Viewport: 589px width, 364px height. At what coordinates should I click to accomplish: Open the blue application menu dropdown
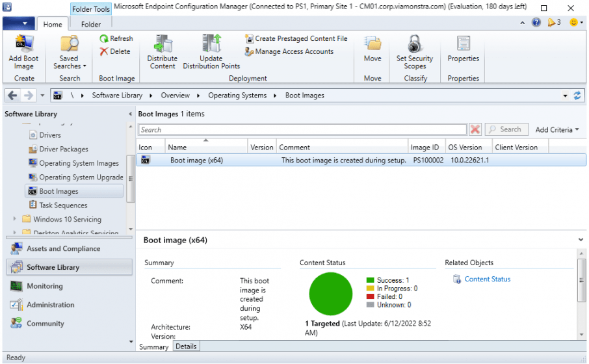coord(19,23)
